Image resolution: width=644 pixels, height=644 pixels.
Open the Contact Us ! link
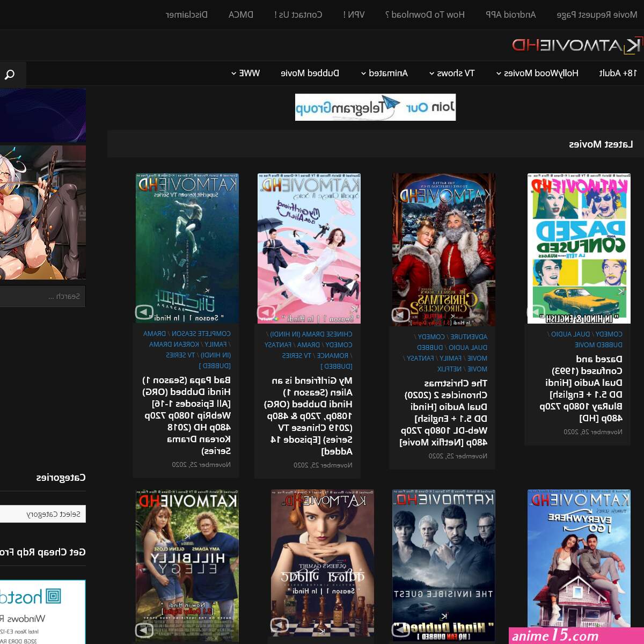click(298, 14)
